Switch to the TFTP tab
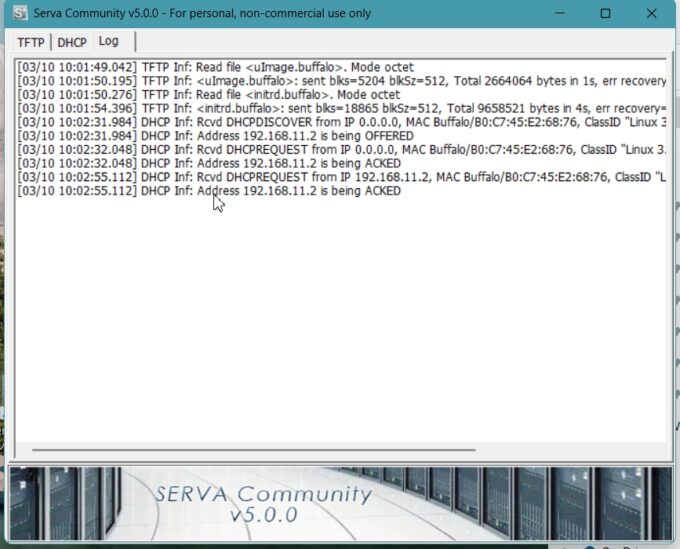 pyautogui.click(x=30, y=42)
